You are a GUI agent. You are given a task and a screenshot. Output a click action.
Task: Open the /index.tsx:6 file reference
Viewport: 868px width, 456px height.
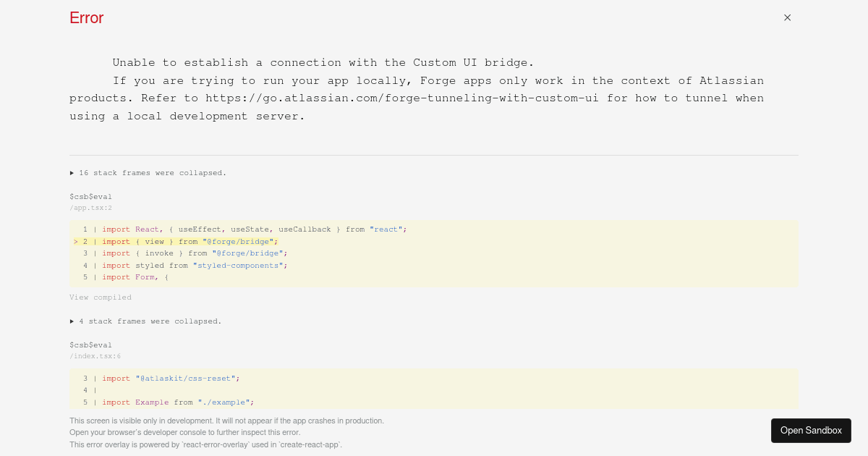(x=95, y=356)
